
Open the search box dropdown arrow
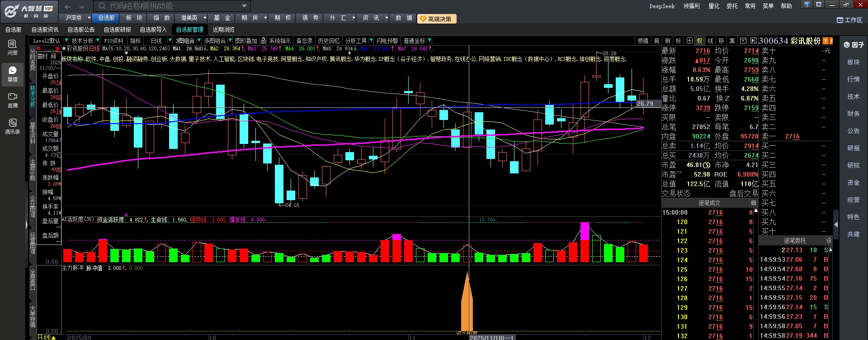point(244,6)
